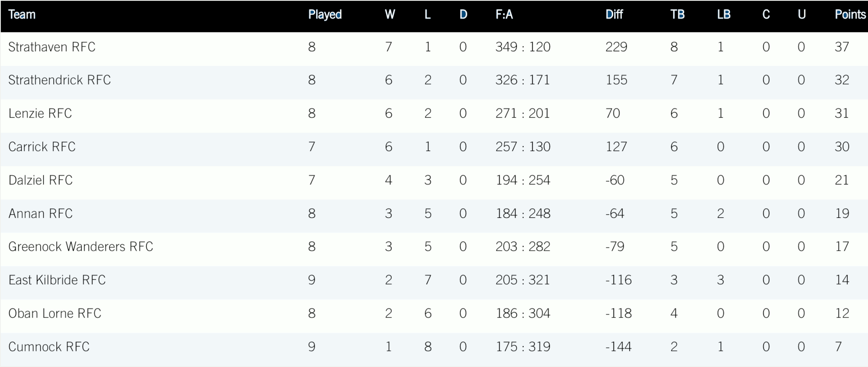Click the F:A column header

504,15
